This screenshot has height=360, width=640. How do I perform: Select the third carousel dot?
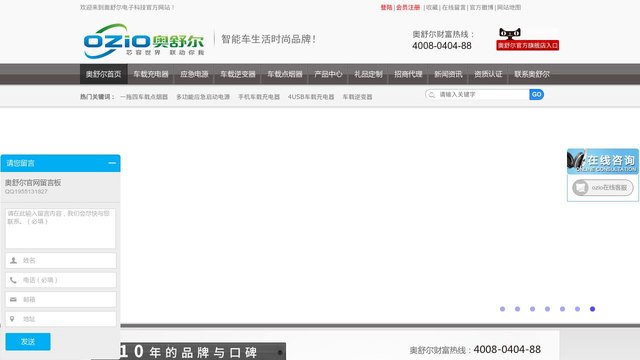point(532,309)
